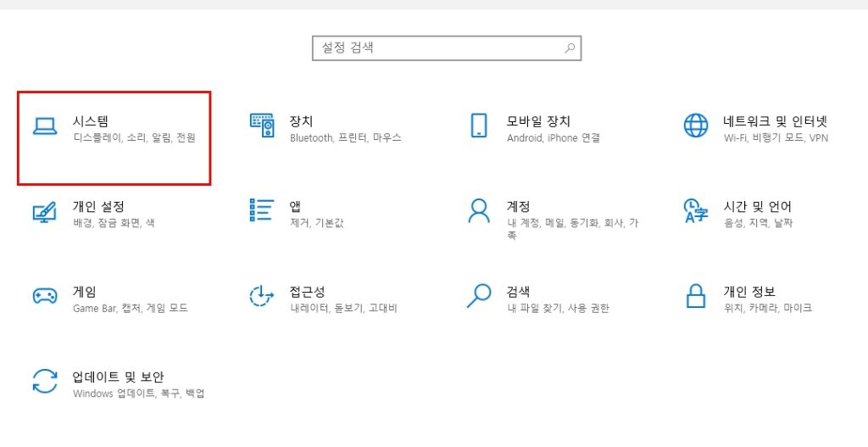
Task: Click the dashed clock icon for 접근성
Action: (x=262, y=296)
